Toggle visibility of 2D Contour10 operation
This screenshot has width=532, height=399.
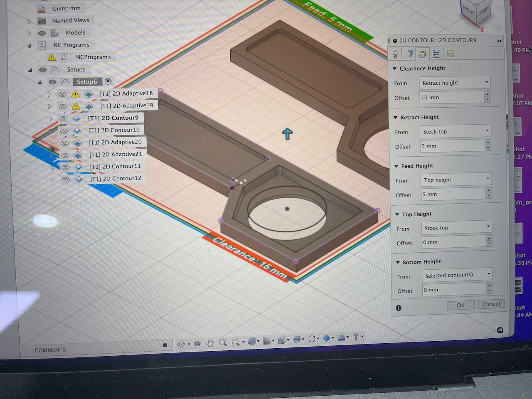64,131
